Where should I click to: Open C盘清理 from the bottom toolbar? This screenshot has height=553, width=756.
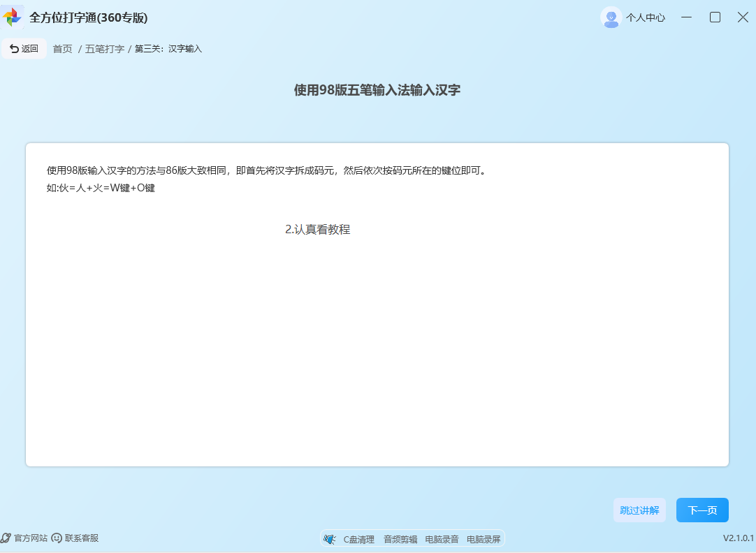pos(359,538)
